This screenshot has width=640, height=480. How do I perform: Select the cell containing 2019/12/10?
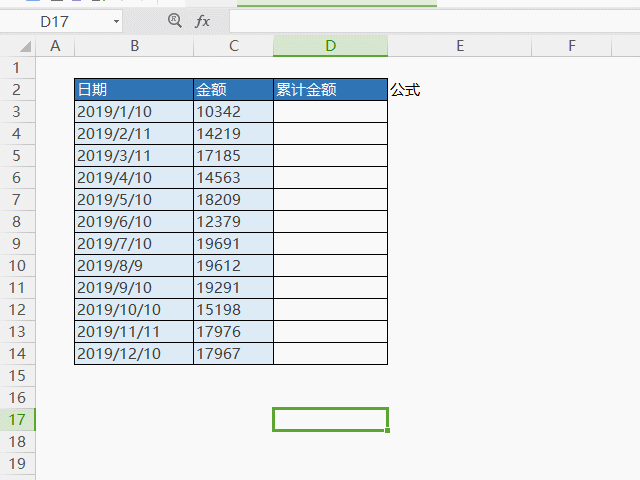tap(134, 354)
